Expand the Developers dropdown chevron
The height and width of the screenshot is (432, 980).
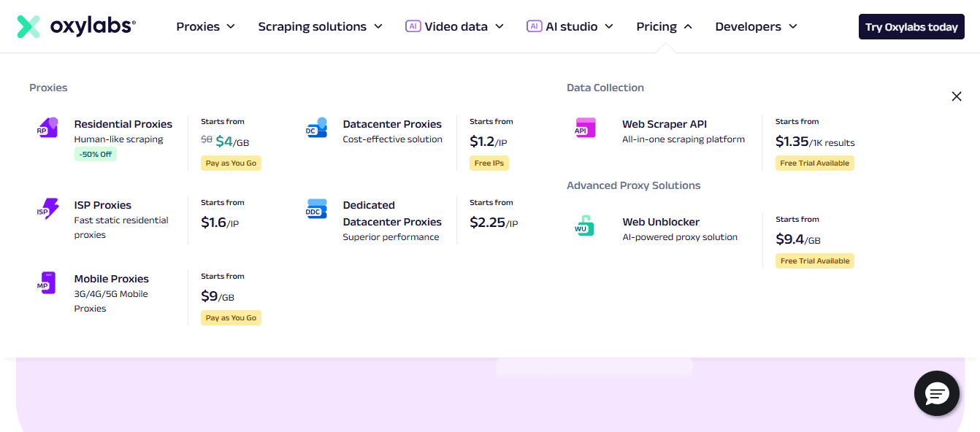793,26
